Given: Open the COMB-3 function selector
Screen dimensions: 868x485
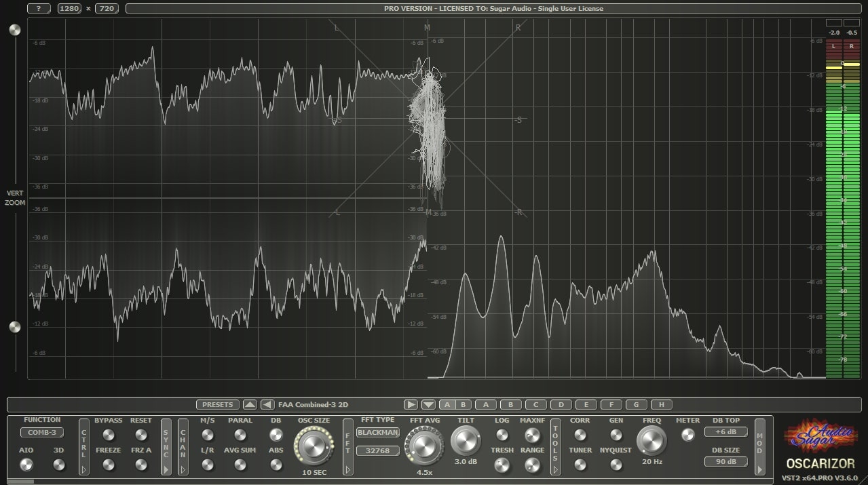Looking at the screenshot, I should coord(41,432).
